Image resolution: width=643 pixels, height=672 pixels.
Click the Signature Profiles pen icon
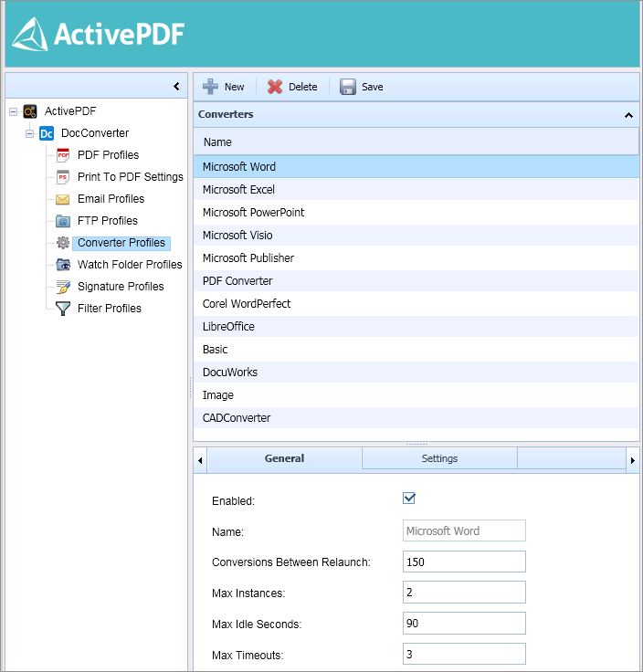[x=63, y=287]
